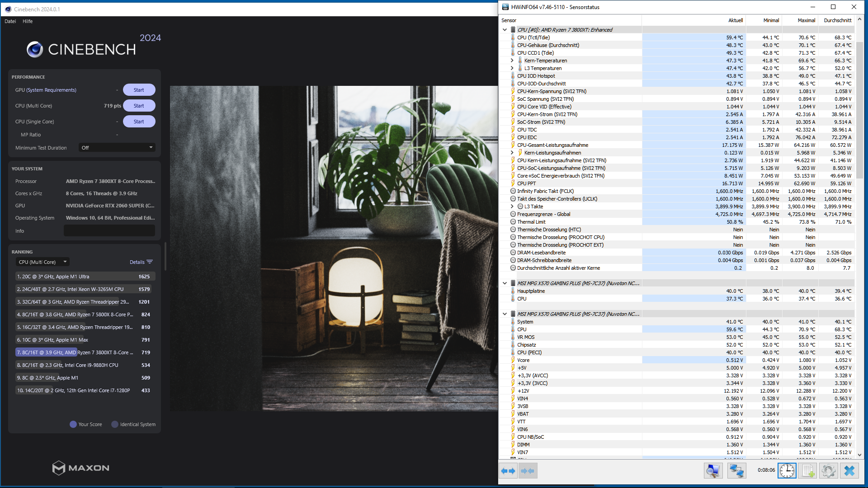This screenshot has width=868, height=488.
Task: Open HWiNFO sensor settings gear icon
Action: pyautogui.click(x=829, y=471)
